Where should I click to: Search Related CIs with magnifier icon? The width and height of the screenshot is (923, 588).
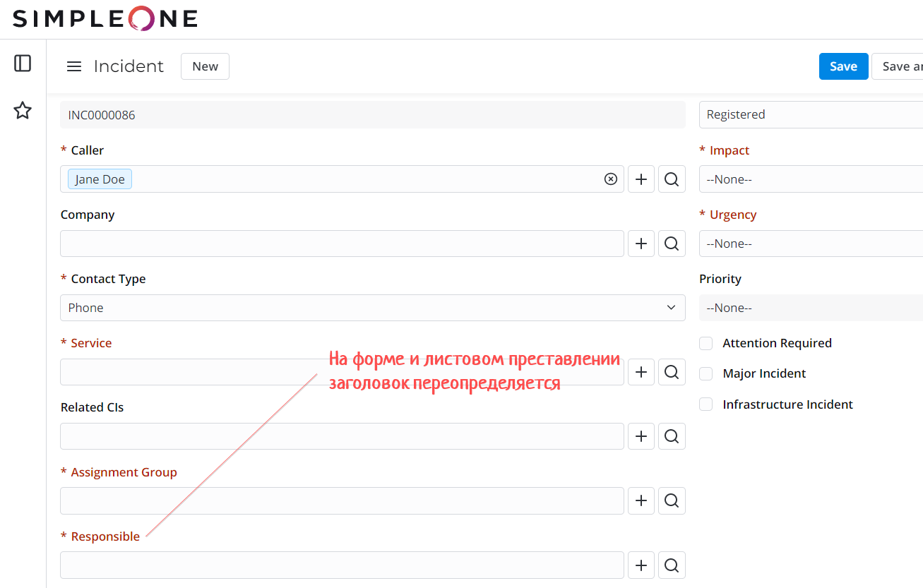coord(672,436)
